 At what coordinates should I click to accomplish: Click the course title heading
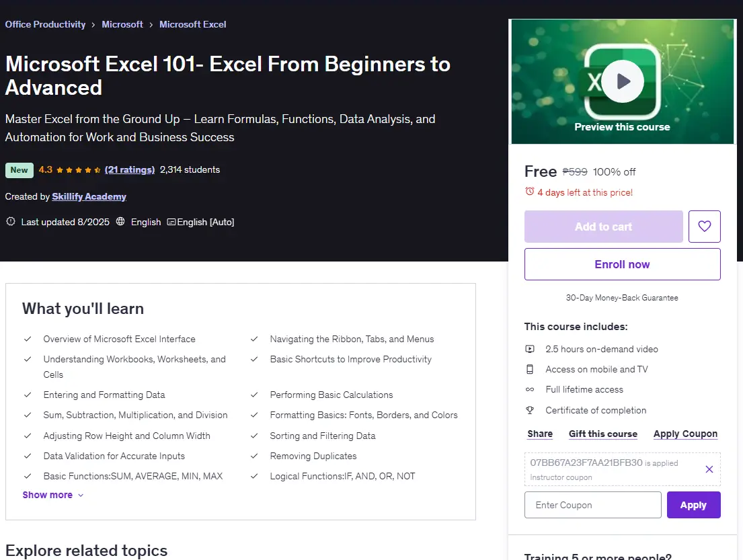point(227,76)
